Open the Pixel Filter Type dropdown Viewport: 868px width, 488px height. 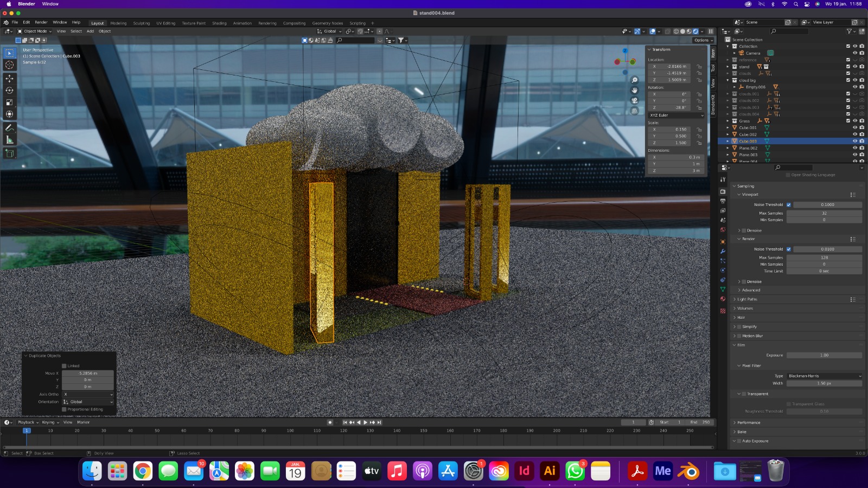point(824,376)
